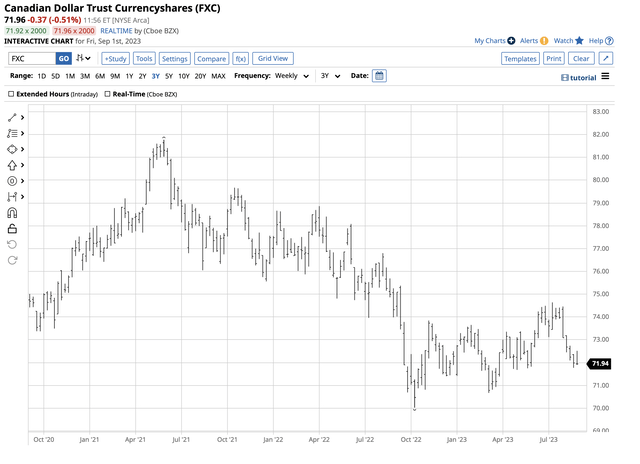Select the arrow marker tool
Image resolution: width=640 pixels, height=464 pixels.
point(12,165)
